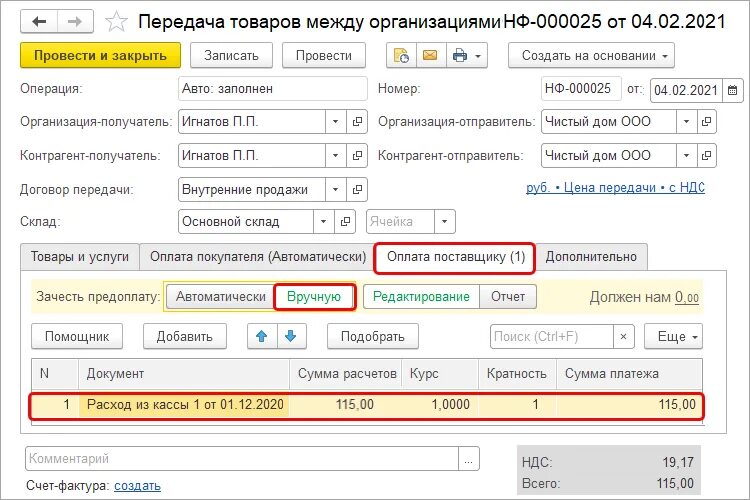
Task: Open the Еще menu
Action: [673, 336]
